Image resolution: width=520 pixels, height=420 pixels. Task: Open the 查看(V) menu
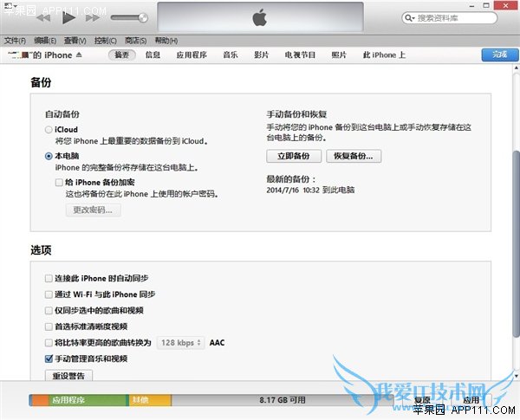(75, 41)
